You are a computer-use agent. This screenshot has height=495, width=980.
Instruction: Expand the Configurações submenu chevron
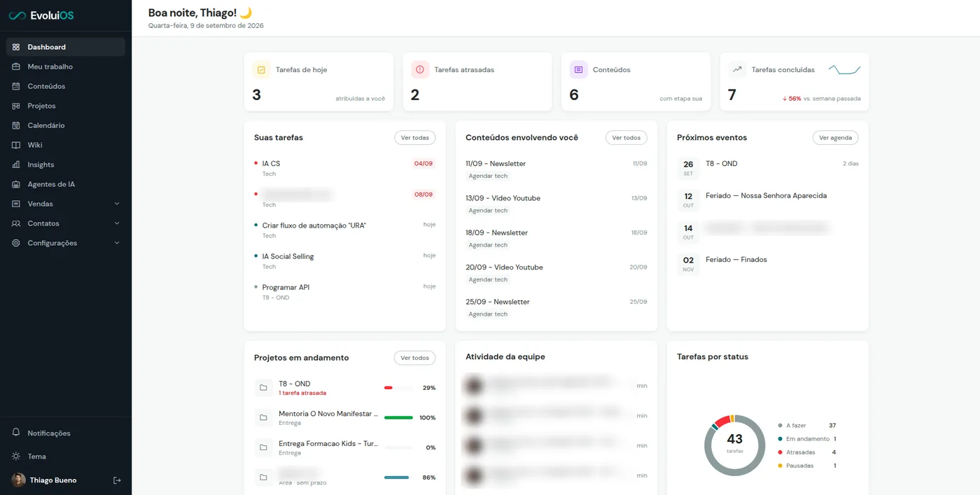[x=117, y=243]
